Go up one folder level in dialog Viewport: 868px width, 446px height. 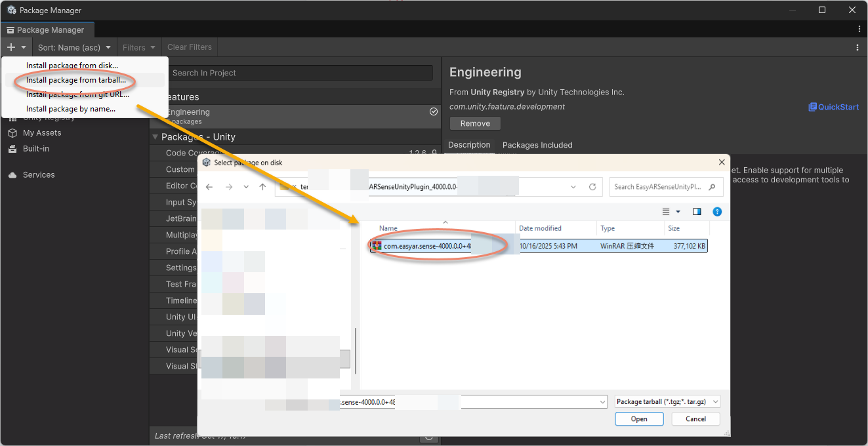262,187
